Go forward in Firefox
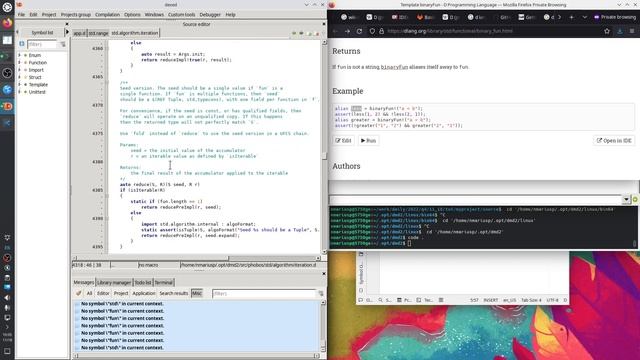Image resolution: width=640 pixels, height=360 pixels. point(347,31)
